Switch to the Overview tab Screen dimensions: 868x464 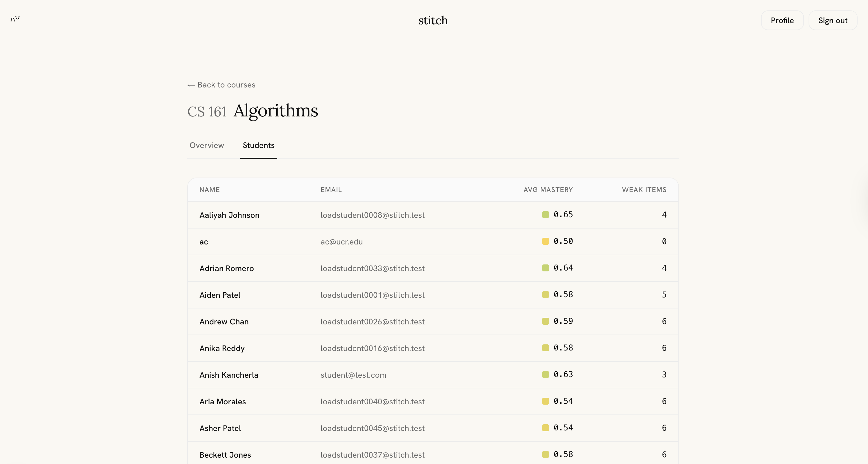point(206,145)
